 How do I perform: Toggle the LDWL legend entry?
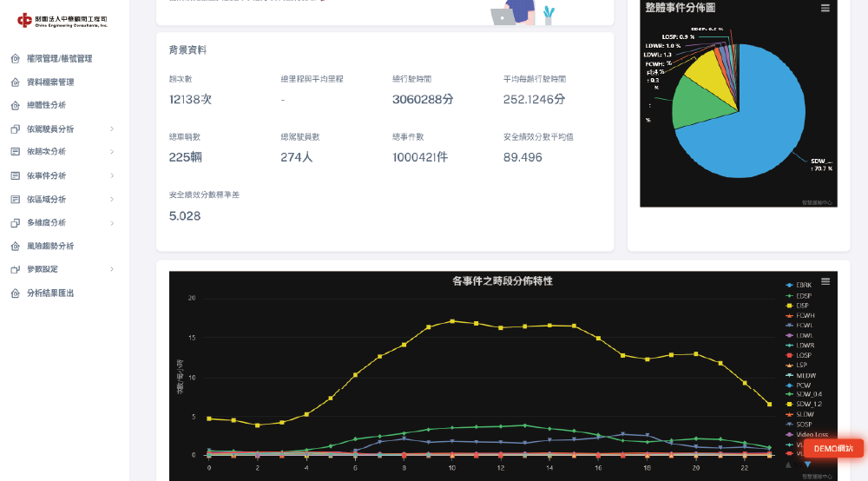(799, 335)
